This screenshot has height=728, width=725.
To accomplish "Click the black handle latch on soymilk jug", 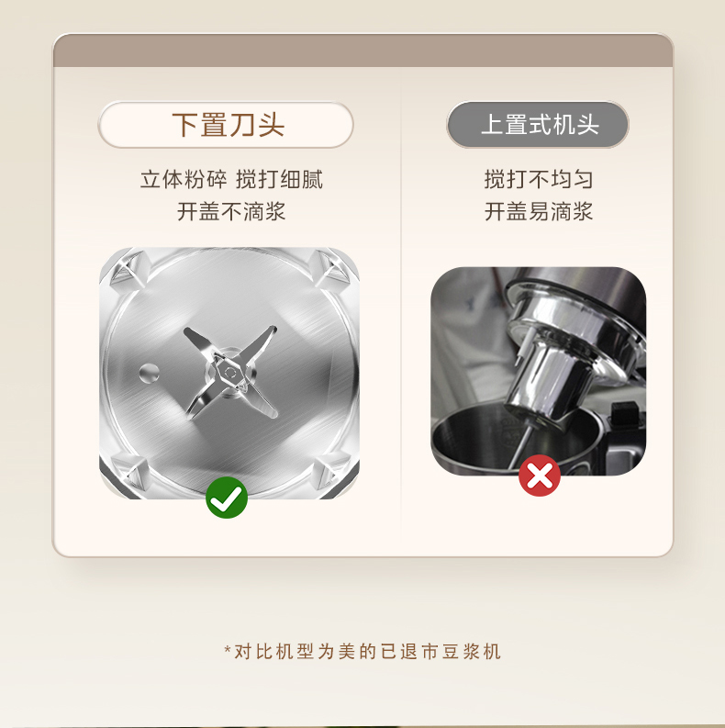I will 627,416.
